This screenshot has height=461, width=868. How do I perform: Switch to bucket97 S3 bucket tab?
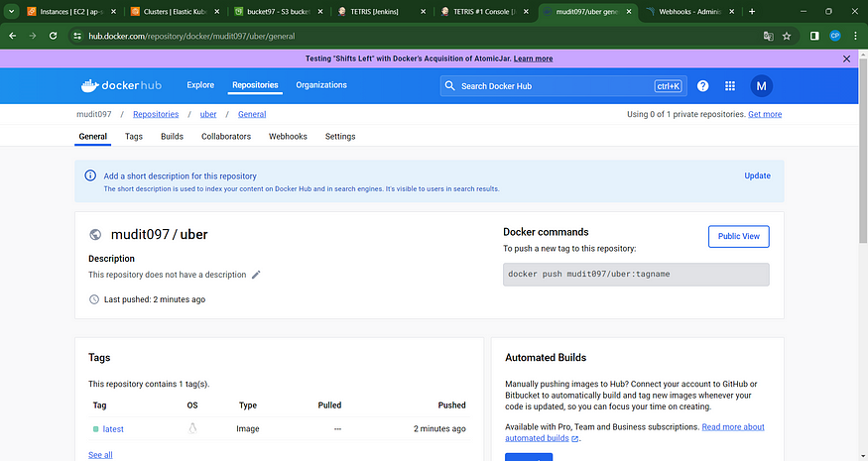click(277, 12)
